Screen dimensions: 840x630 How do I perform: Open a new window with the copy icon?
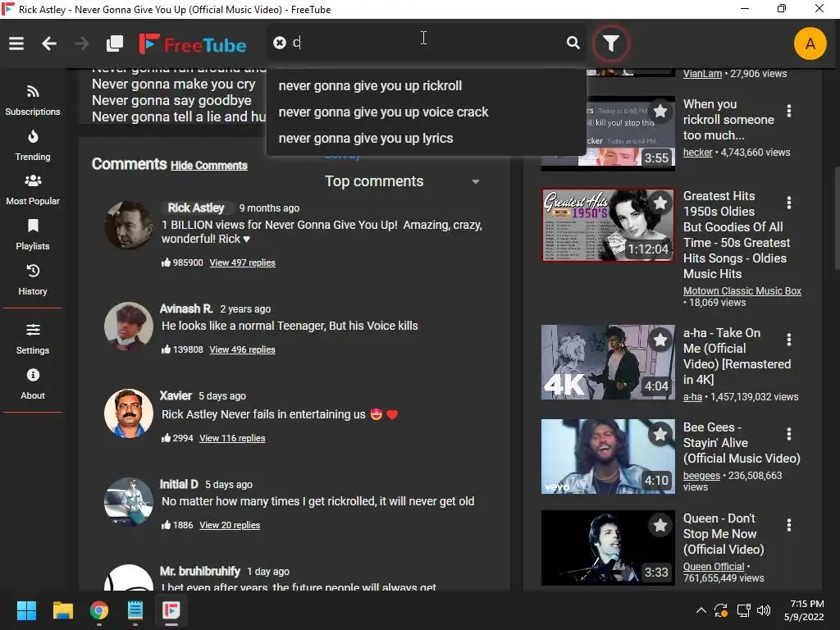click(115, 43)
